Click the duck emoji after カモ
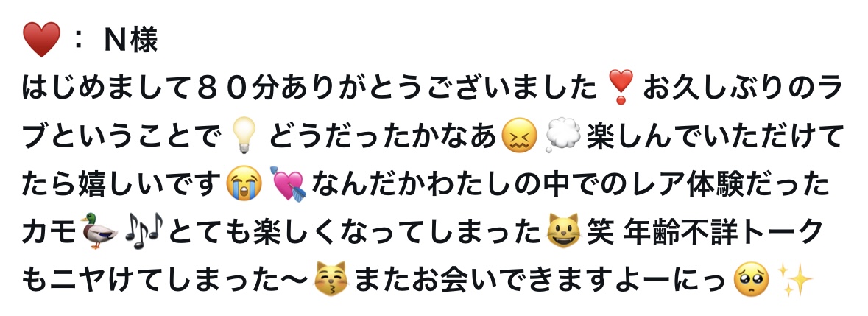This screenshot has height=316, width=868. pyautogui.click(x=99, y=232)
